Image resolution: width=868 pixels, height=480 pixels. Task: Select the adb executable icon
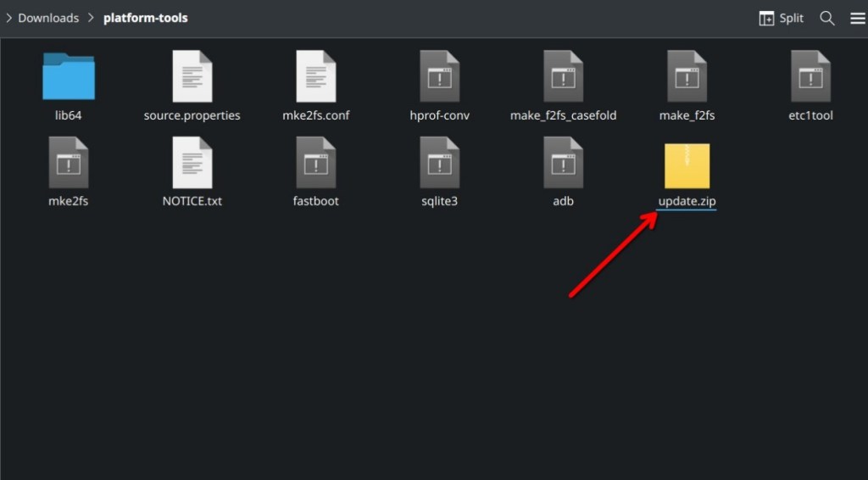[563, 163]
